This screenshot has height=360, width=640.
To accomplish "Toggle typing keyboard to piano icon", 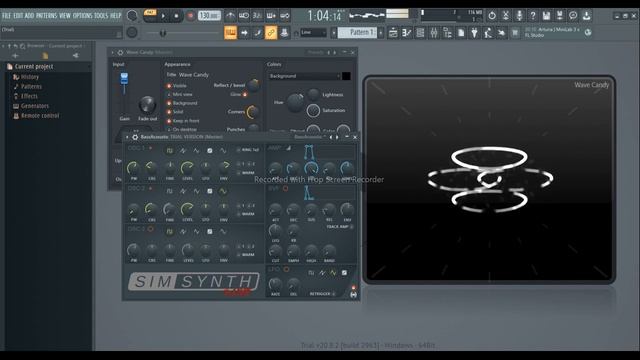I will tap(231, 33).
